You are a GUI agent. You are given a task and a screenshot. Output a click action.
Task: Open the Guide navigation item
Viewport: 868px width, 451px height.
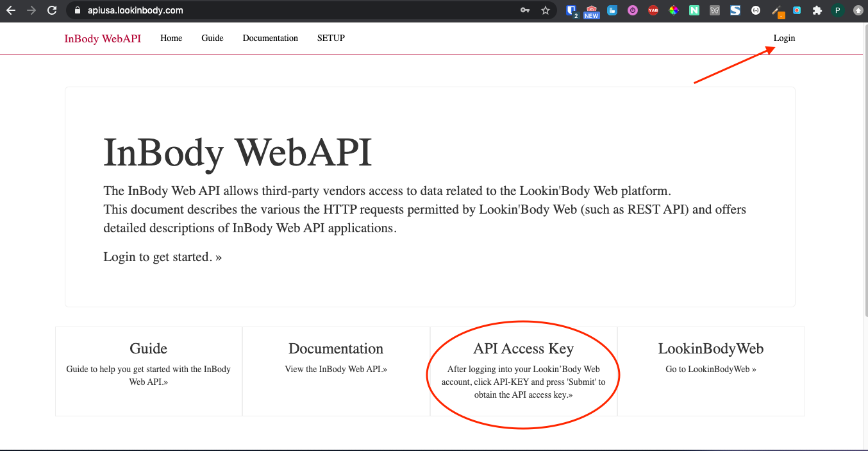coord(212,38)
